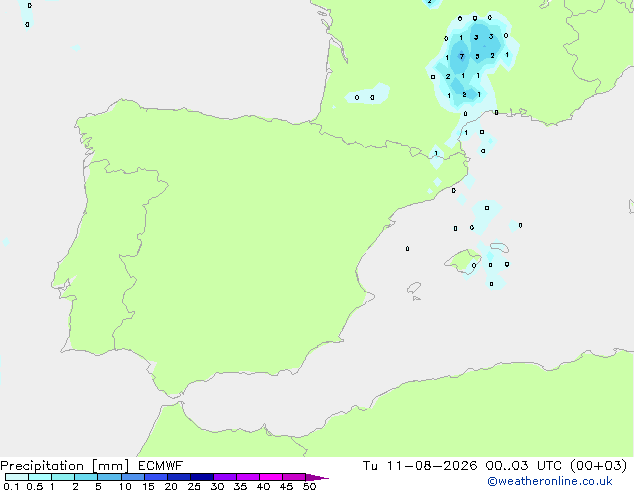Click the Menorca island outline
Image resolution: width=634 pixels, height=490 pixels.
tap(499, 247)
